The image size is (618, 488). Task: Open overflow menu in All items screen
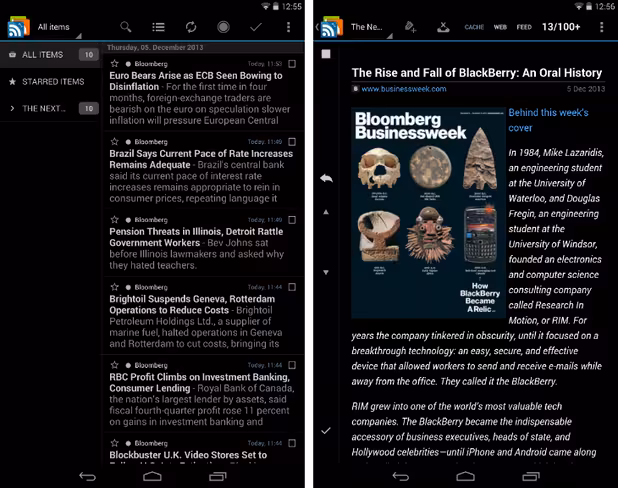tap(289, 27)
